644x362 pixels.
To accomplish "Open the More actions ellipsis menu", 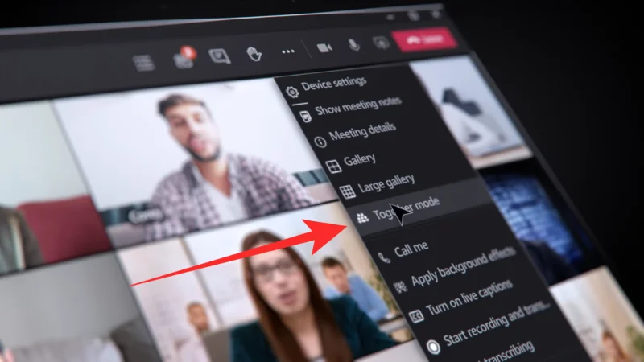I will (x=288, y=51).
